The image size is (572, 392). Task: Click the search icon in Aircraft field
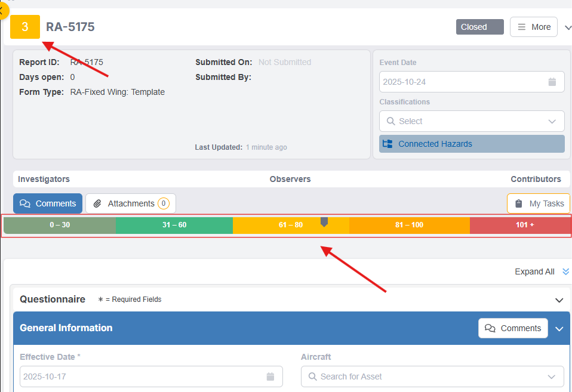tap(312, 376)
